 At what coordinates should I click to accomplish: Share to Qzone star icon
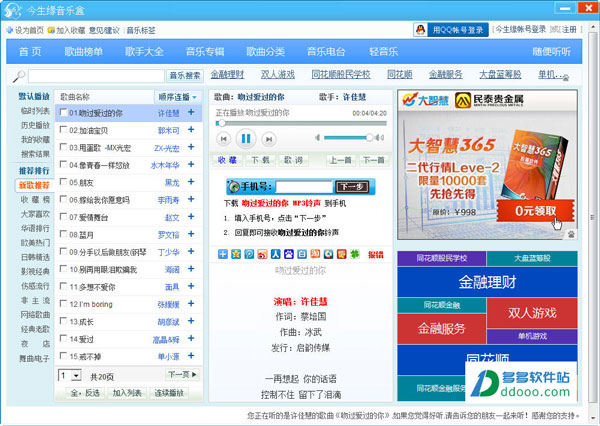(x=236, y=254)
